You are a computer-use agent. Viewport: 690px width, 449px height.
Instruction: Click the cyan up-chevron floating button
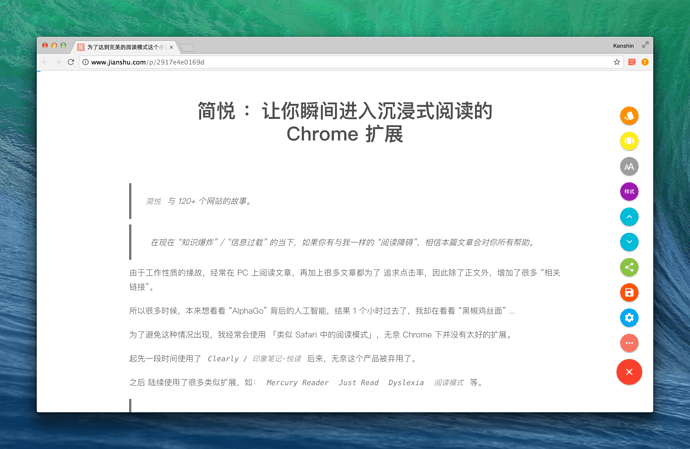[629, 217]
